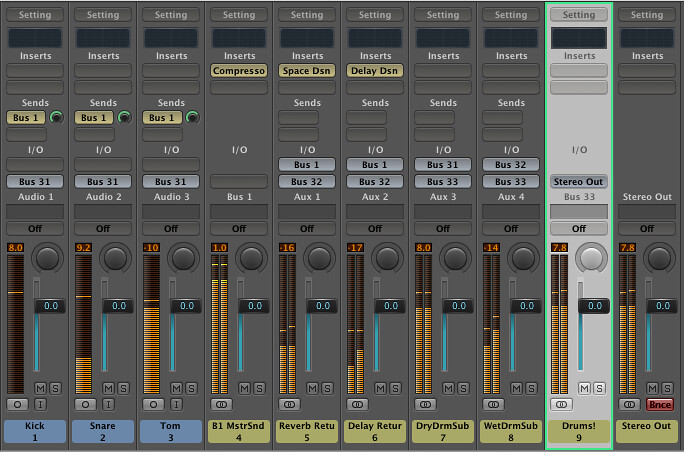Viewport: 684px width, 452px height.
Task: Arm record on the Kick channel
Action: [x=17, y=404]
